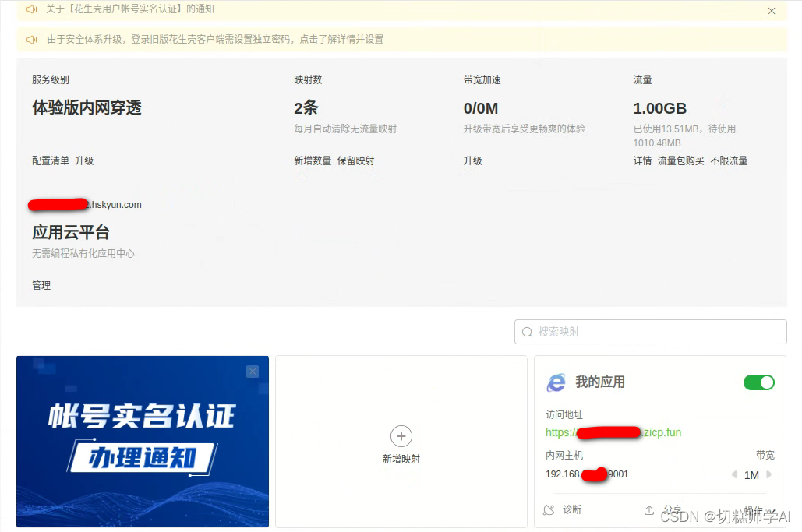The width and height of the screenshot is (802, 532).
Task: Click 体验版内网穿透 service level text
Action: 87,107
